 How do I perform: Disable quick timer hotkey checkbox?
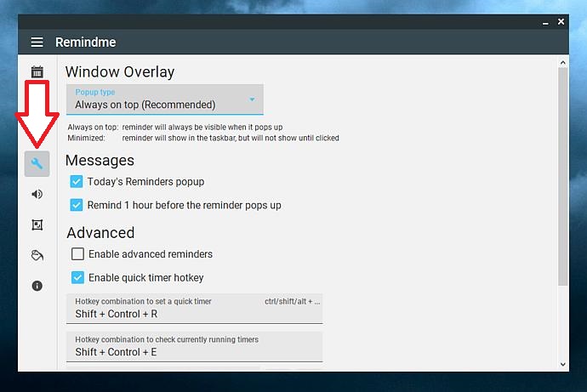77,277
